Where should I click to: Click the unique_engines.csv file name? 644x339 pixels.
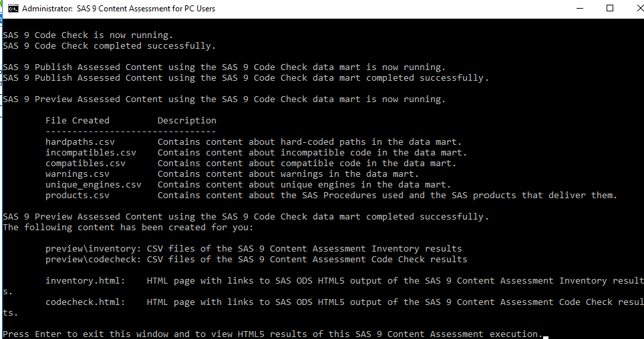tap(93, 185)
